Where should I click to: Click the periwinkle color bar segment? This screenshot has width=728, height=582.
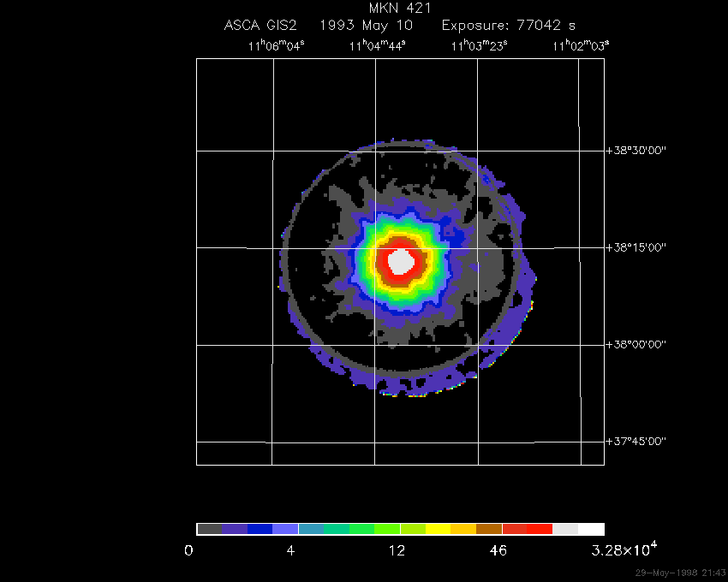(285, 529)
